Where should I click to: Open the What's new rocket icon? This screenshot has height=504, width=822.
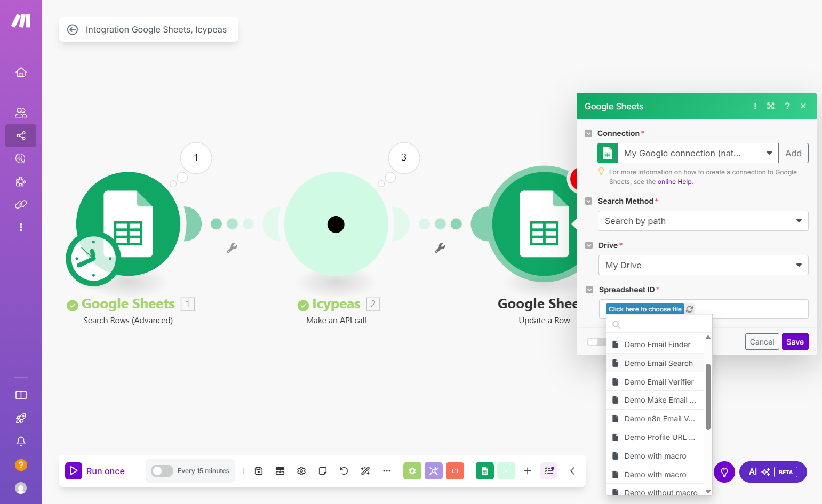pos(21,418)
